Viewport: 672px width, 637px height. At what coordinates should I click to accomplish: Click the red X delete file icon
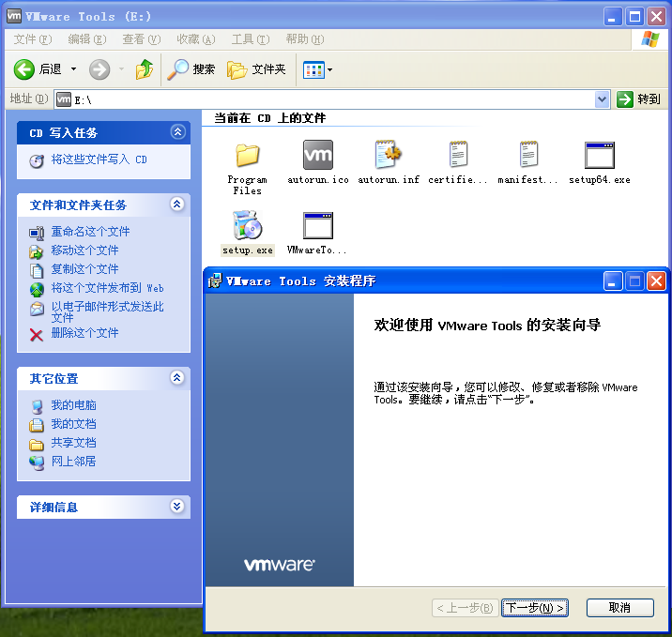pyautogui.click(x=37, y=335)
